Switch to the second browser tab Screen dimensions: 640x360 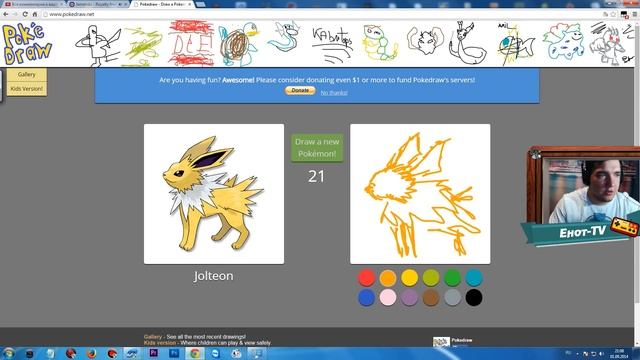(97, 4)
